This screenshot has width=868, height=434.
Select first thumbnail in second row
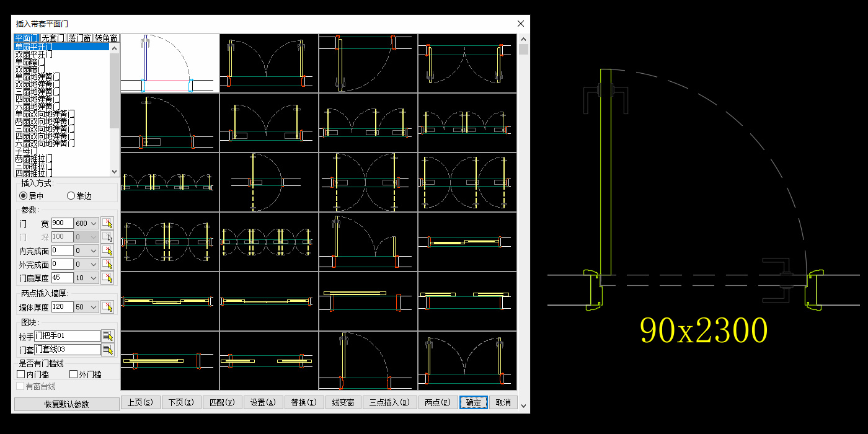coord(170,123)
